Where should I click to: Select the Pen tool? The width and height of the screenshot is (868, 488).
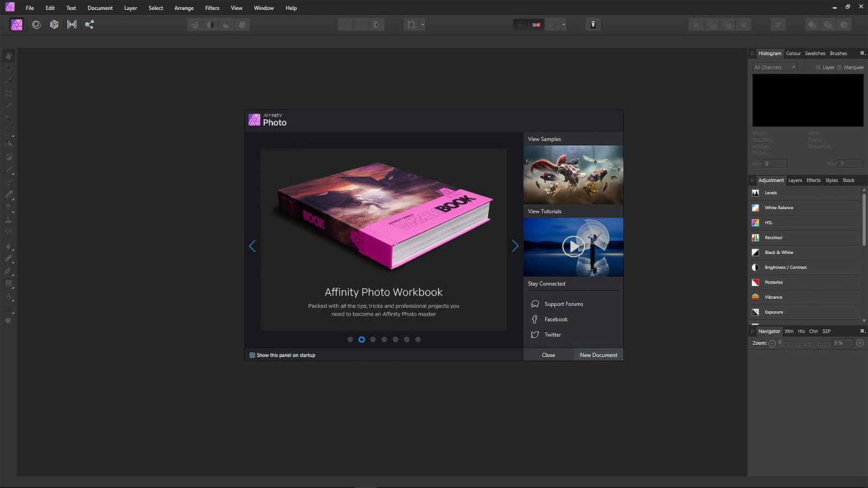tap(9, 271)
